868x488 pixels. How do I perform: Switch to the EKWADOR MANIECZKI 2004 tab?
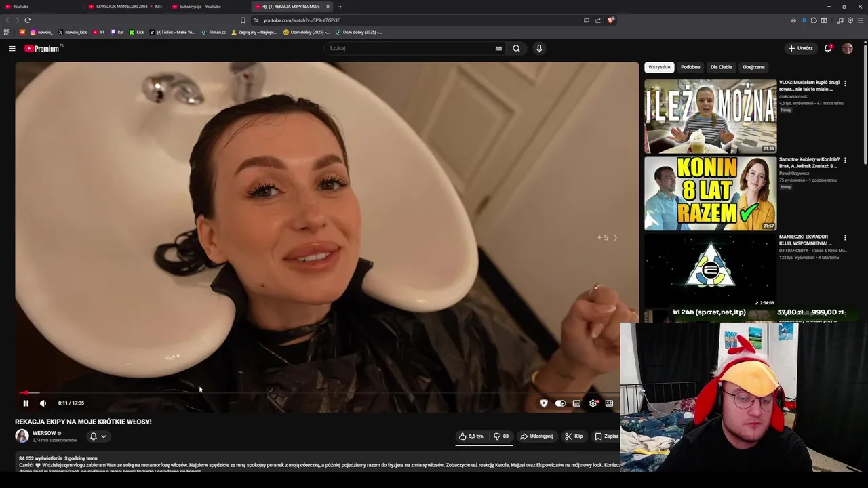pyautogui.click(x=125, y=7)
